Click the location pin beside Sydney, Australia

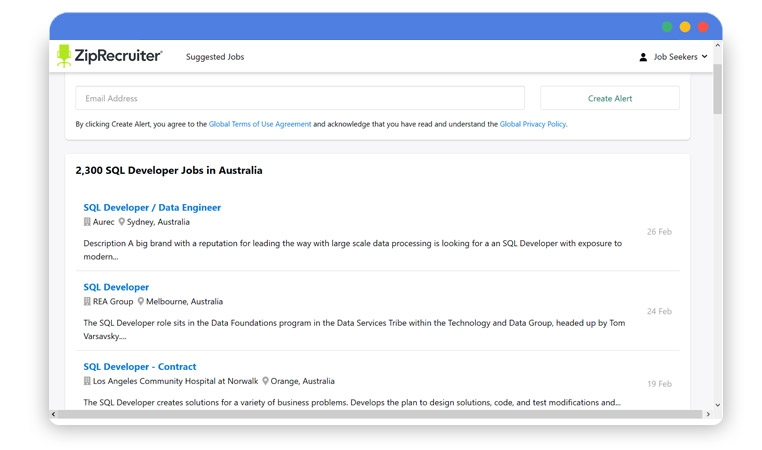coord(122,222)
